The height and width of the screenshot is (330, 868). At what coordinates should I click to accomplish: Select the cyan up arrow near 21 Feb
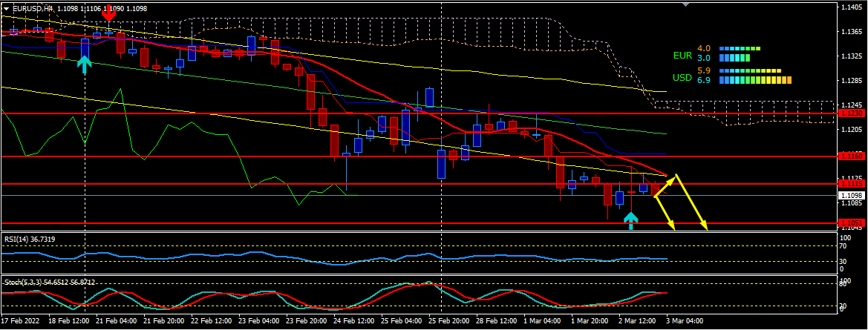[x=85, y=65]
